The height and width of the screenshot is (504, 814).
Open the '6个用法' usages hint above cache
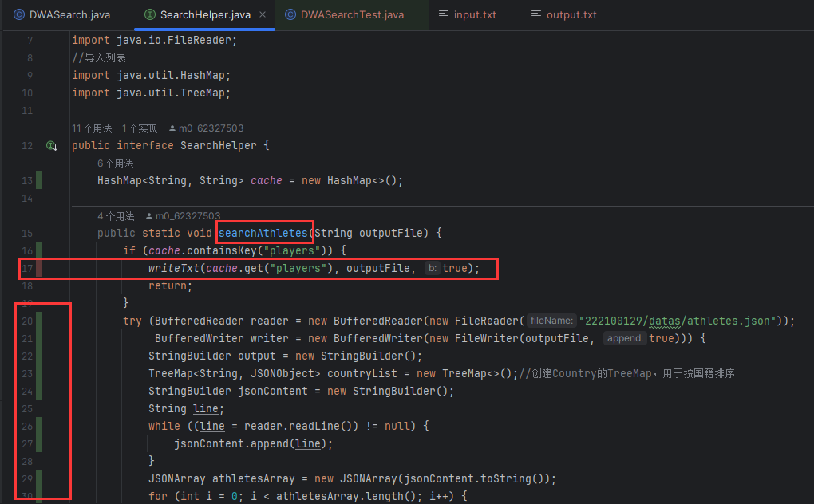(x=115, y=163)
